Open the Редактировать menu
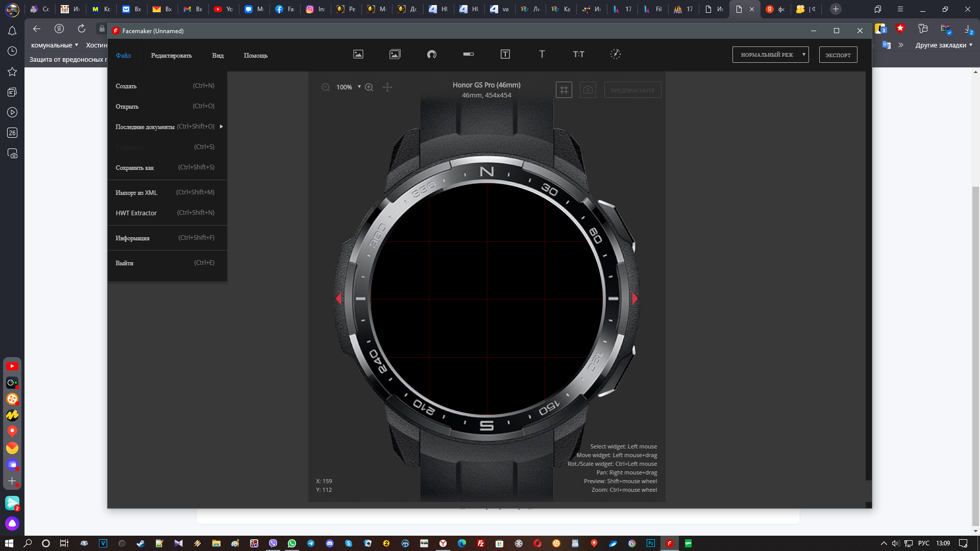 click(x=171, y=55)
